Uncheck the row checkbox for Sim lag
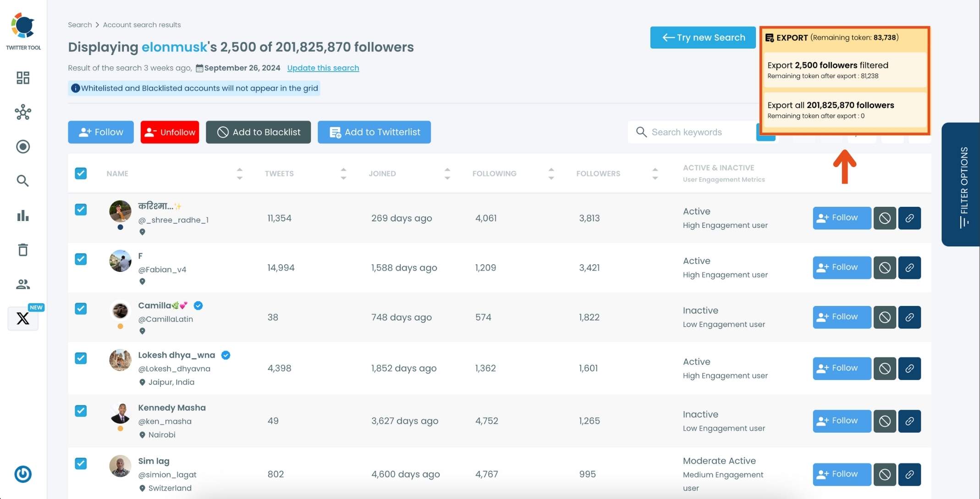 pos(81,464)
